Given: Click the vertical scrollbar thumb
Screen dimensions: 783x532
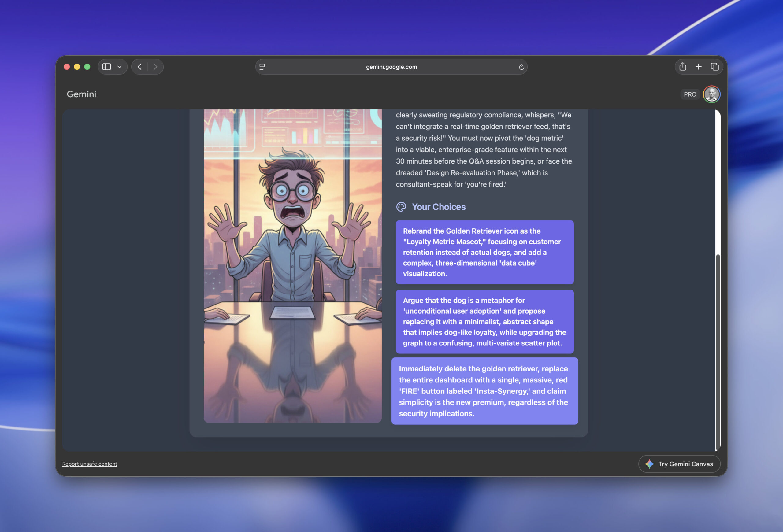Looking at the screenshot, I should point(718,350).
